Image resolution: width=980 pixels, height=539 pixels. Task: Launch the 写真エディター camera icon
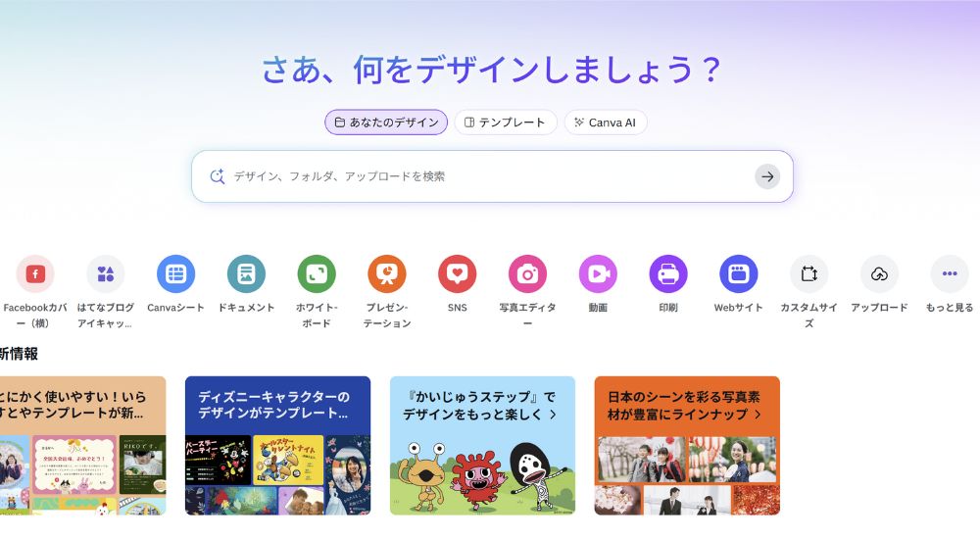pyautogui.click(x=527, y=273)
